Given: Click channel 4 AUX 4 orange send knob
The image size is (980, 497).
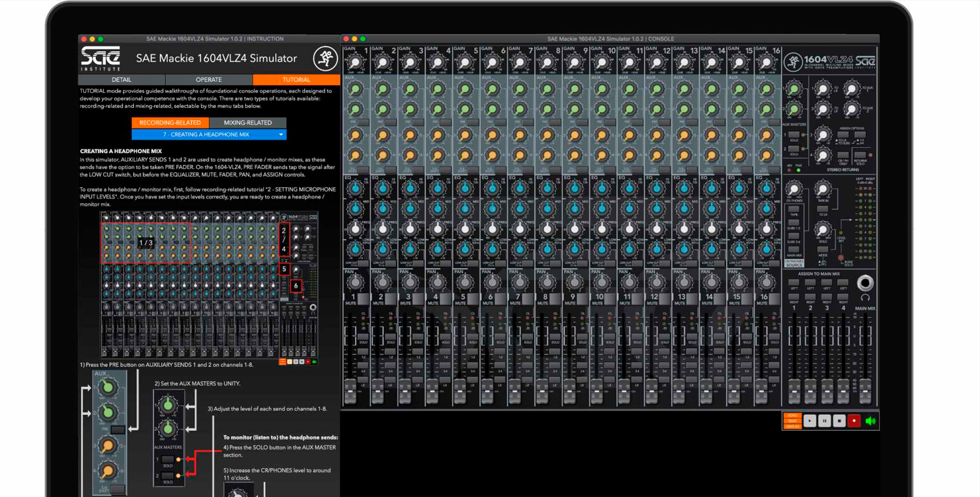Looking at the screenshot, I should coord(438,155).
